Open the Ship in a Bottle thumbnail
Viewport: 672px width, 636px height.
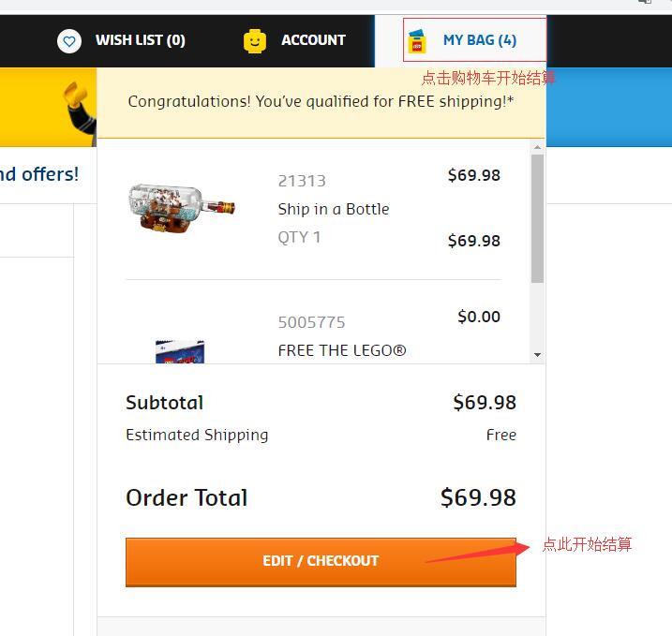point(181,208)
